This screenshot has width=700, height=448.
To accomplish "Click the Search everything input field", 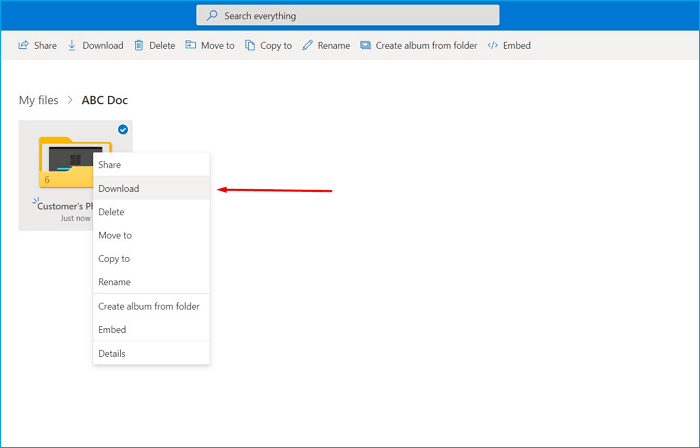I will tap(350, 16).
